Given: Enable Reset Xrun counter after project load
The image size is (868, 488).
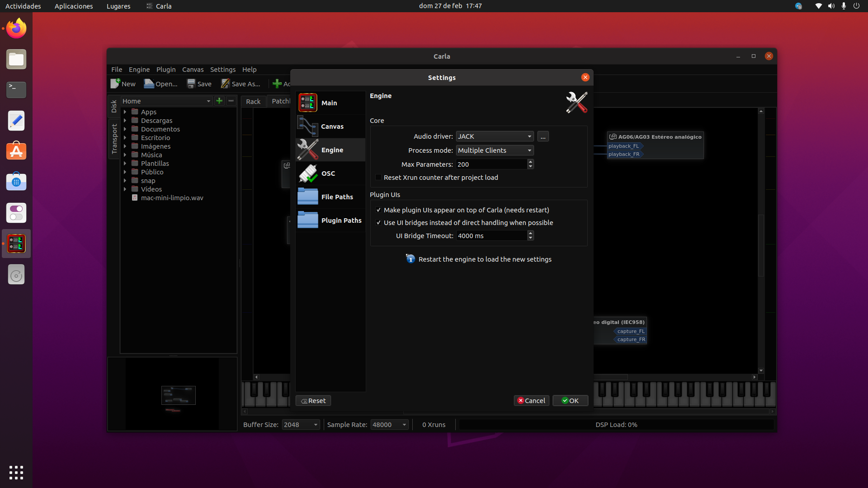Looking at the screenshot, I should pos(378,178).
